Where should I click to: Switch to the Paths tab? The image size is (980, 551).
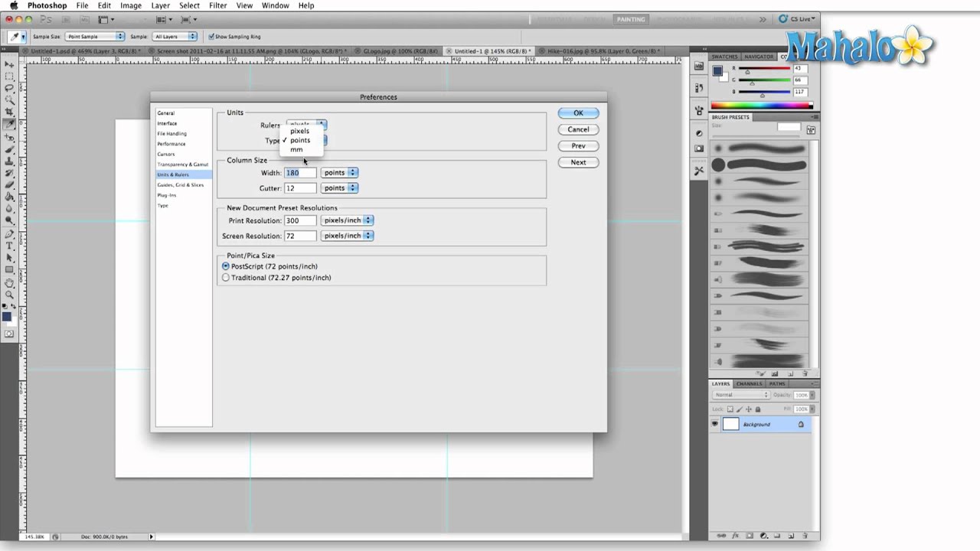(x=777, y=383)
